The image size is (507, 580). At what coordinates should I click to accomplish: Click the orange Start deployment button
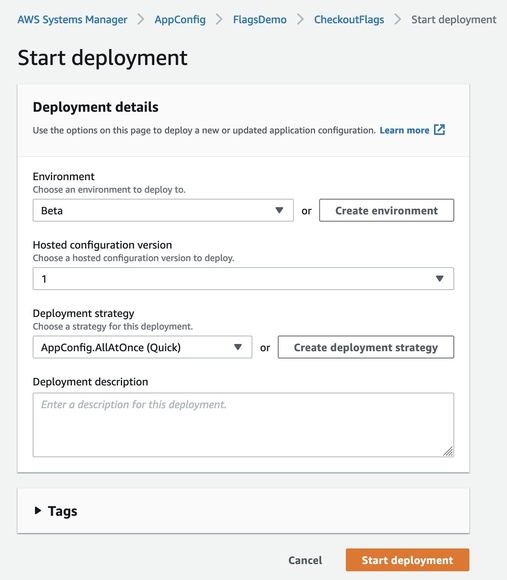pyautogui.click(x=408, y=560)
